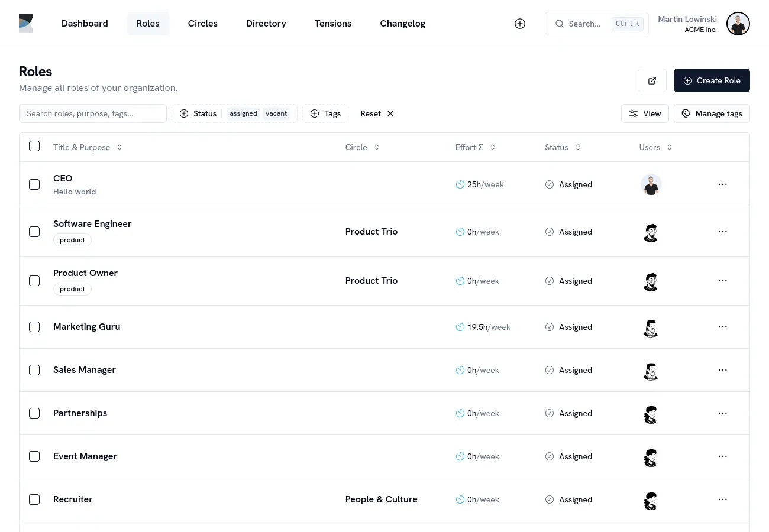Image resolution: width=769 pixels, height=532 pixels.
Task: Focus the Search roles, purpose, tags field
Action: [93, 113]
